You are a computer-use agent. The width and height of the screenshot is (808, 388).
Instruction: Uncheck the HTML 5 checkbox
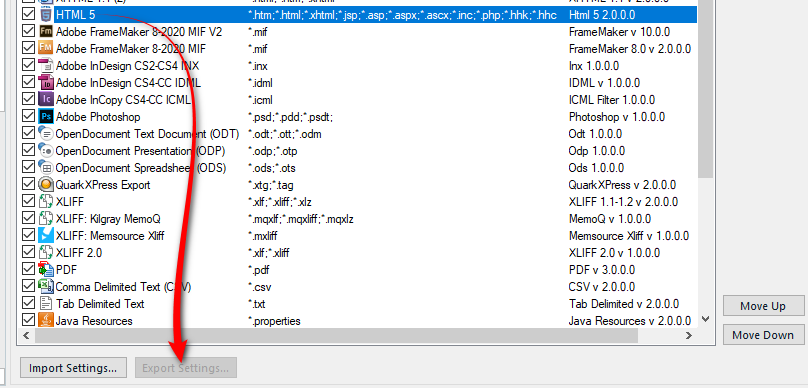(28, 14)
